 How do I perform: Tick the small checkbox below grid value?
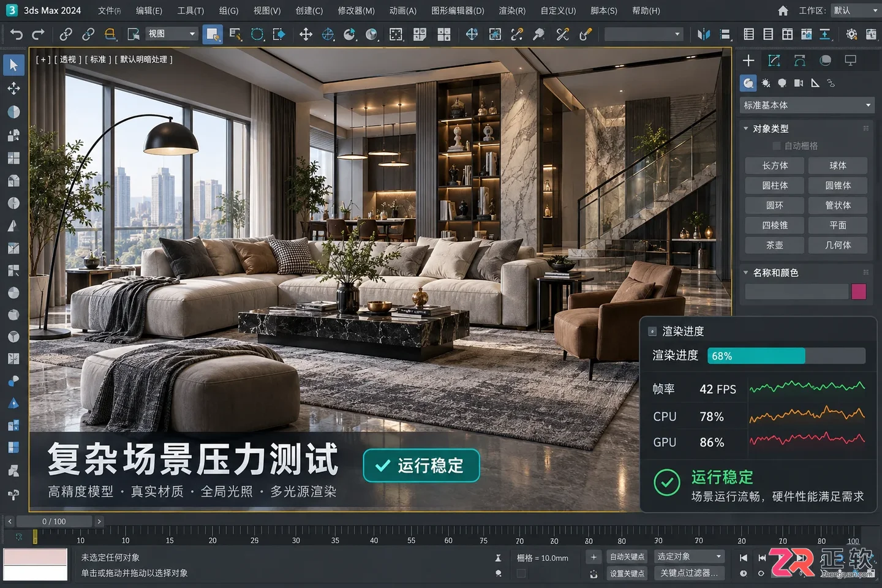coord(521,573)
